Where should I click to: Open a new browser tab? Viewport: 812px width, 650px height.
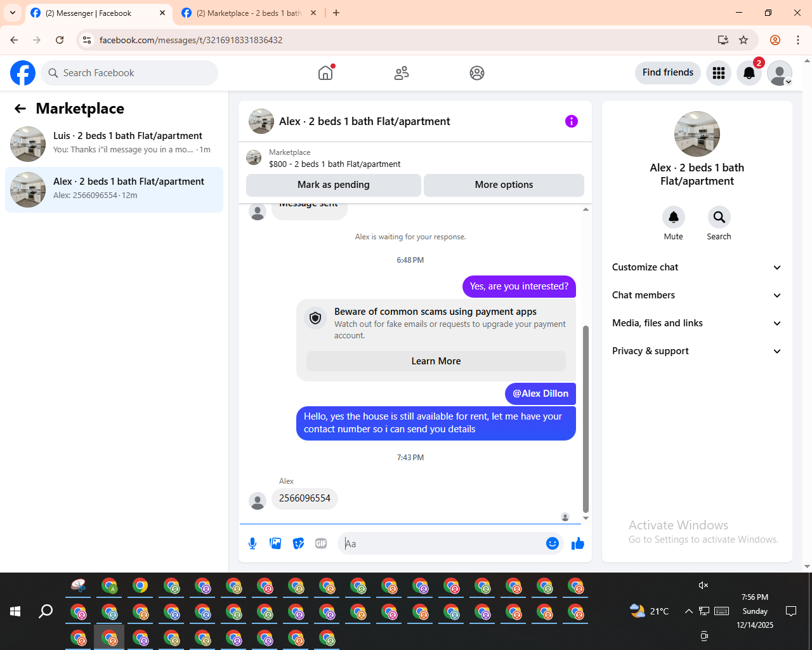click(336, 13)
